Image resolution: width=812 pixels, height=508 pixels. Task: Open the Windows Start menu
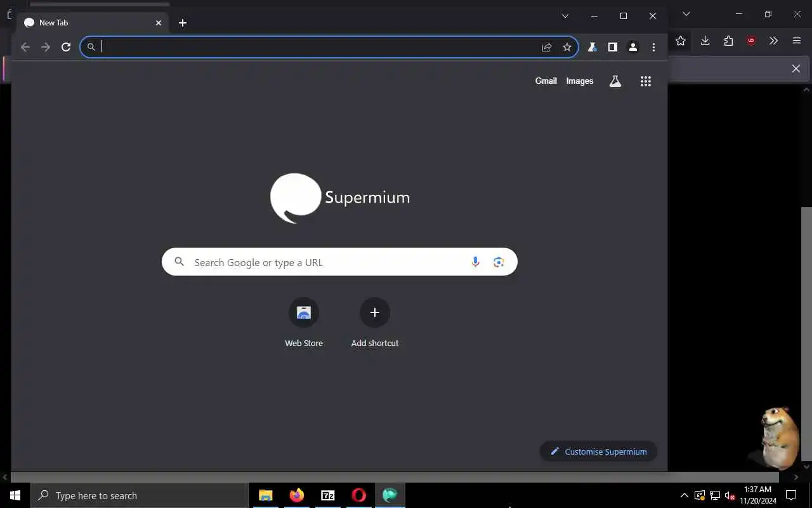15,495
